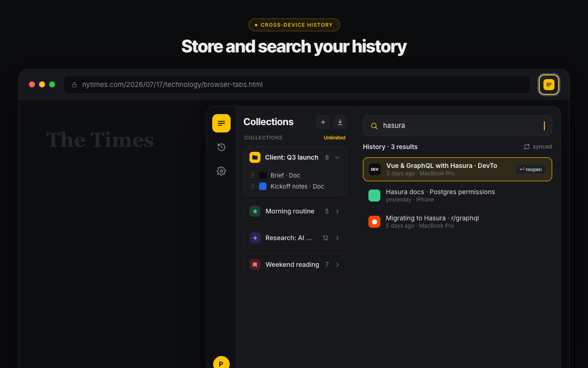Click the red bookmark Weekend reading icon
This screenshot has width=588, height=368.
[x=255, y=264]
